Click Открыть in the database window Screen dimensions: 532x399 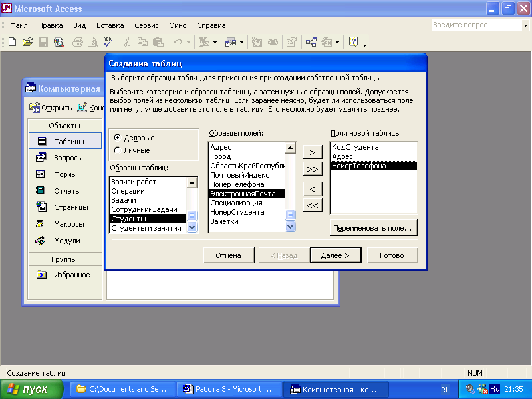51,108
